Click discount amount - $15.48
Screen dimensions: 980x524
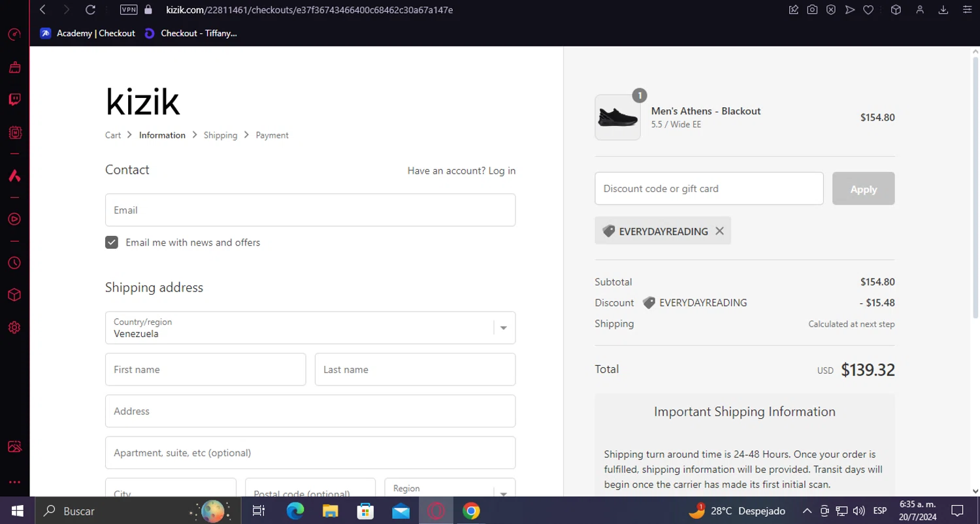(877, 303)
